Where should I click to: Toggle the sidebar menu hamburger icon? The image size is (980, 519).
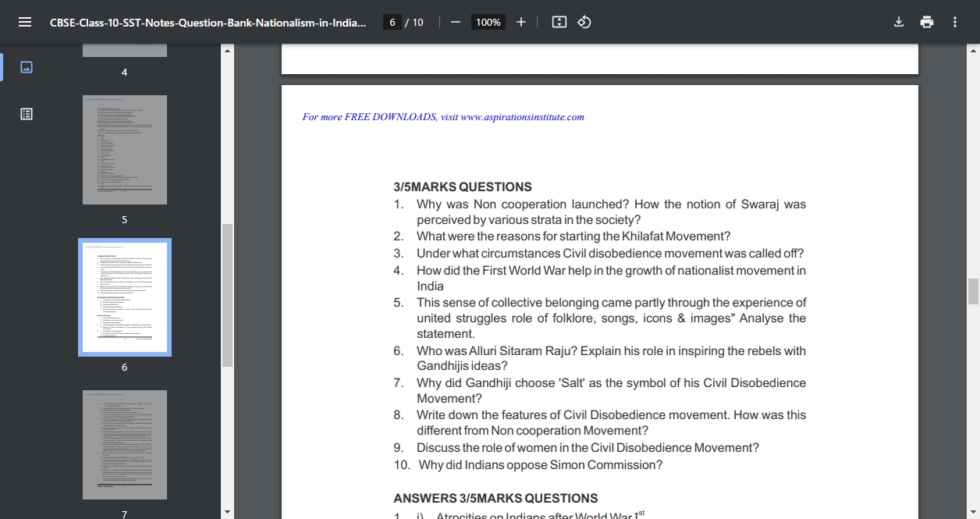25,22
